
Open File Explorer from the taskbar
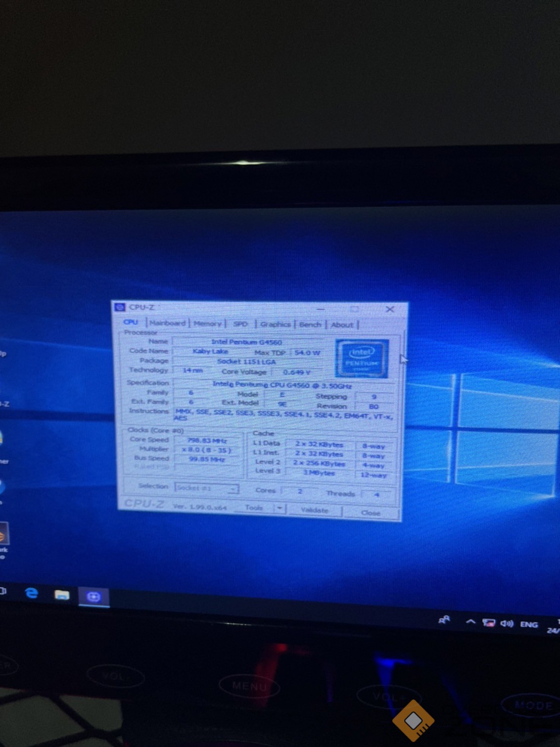(x=62, y=595)
